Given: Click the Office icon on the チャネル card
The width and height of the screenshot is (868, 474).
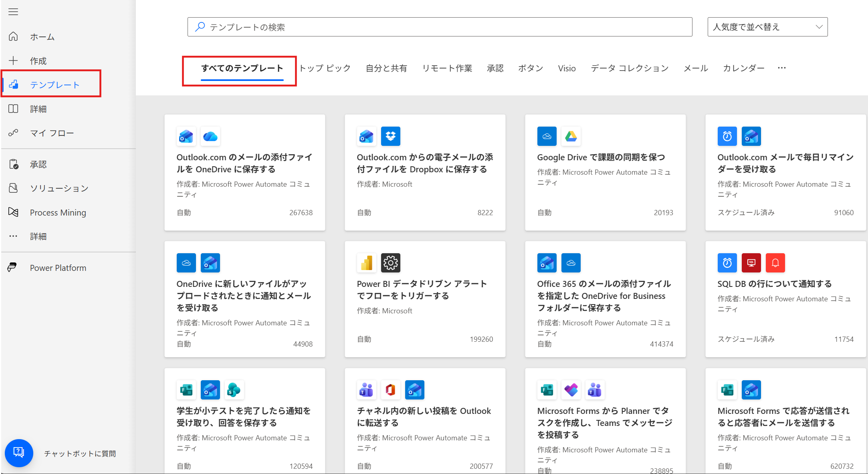Looking at the screenshot, I should pyautogui.click(x=391, y=390).
